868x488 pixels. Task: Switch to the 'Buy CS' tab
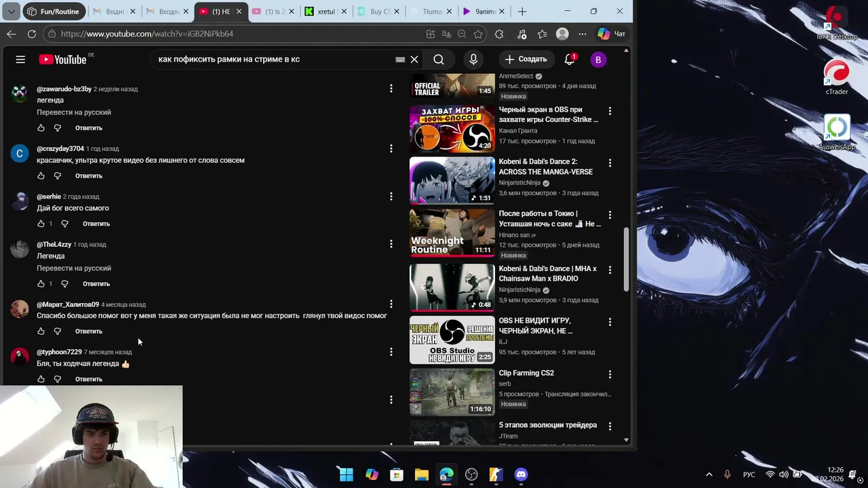(380, 12)
